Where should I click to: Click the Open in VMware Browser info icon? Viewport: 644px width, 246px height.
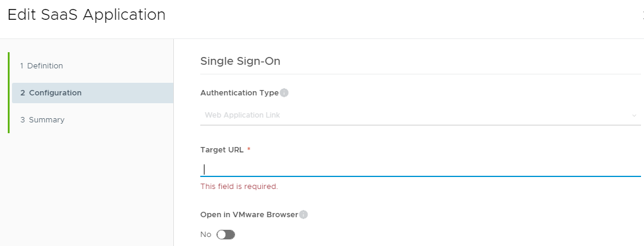(303, 215)
